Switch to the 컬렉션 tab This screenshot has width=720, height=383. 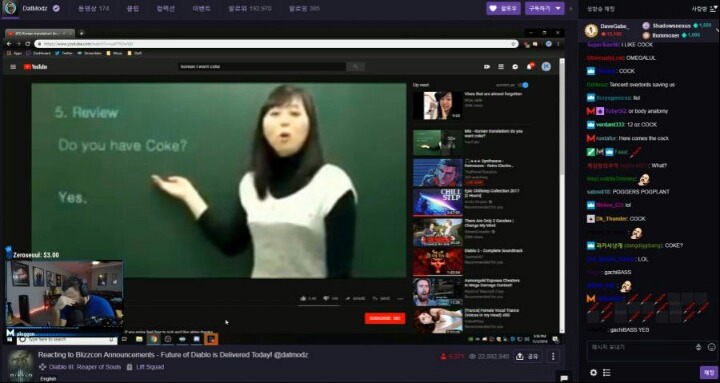(x=166, y=8)
